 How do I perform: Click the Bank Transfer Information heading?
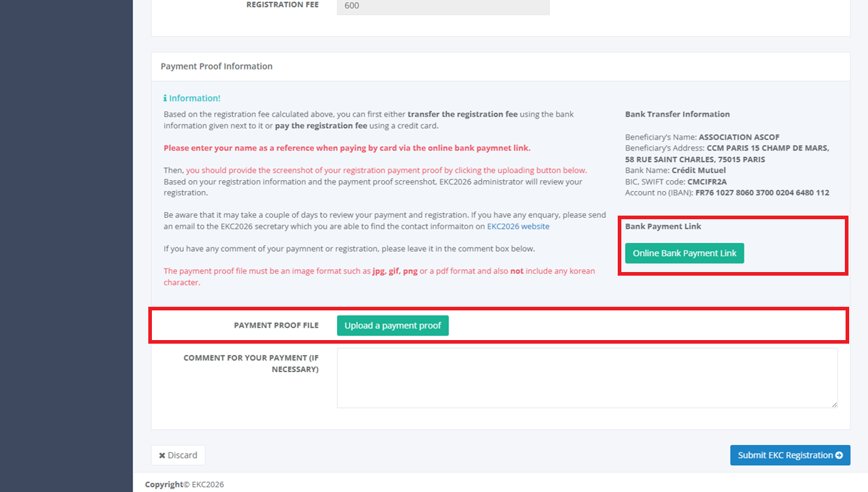[x=677, y=114]
